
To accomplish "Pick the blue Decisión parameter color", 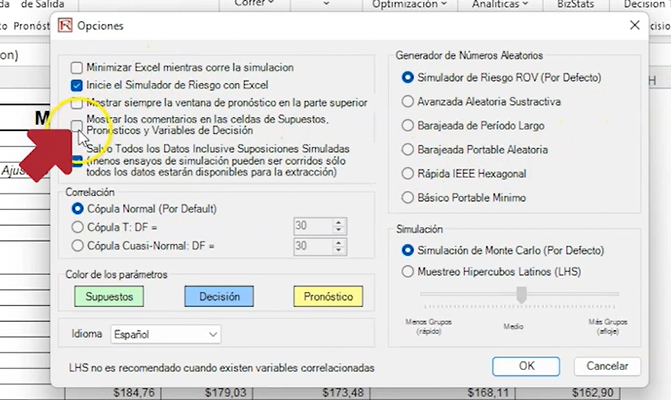I will pos(219,296).
